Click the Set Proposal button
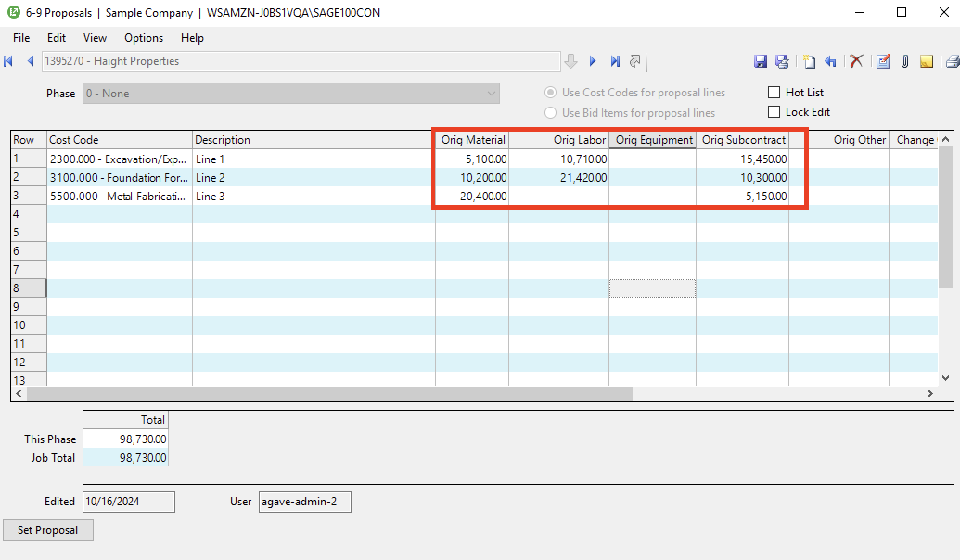The height and width of the screenshot is (560, 960). 48,530
